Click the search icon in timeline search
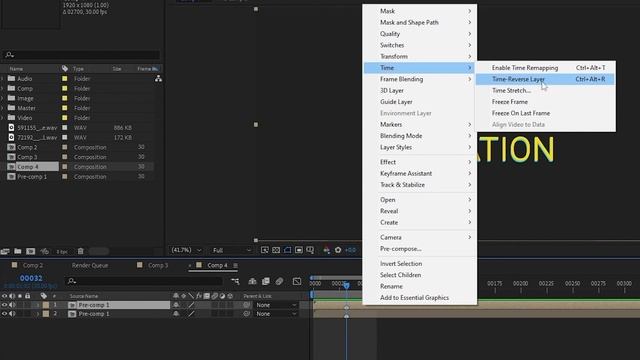640x360 pixels. pyautogui.click(x=72, y=281)
